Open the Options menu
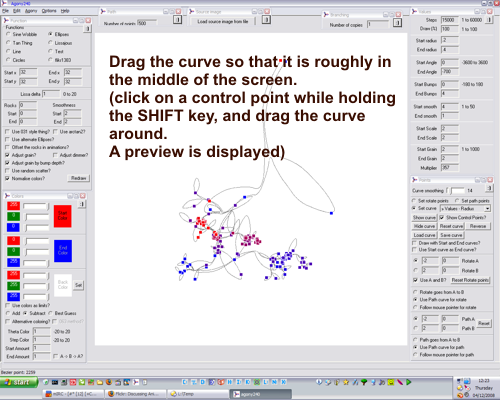The image size is (500, 400). pos(49,11)
